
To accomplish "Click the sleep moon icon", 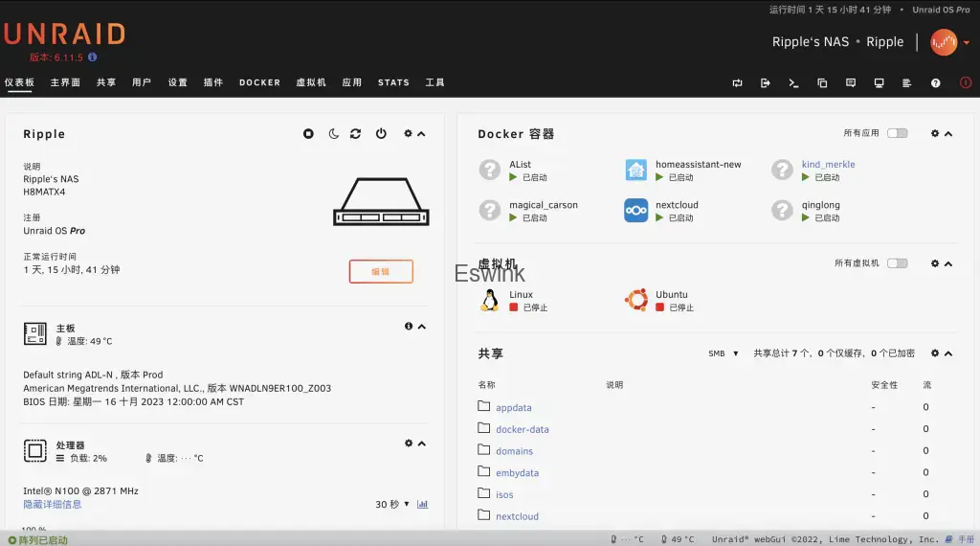I will [334, 134].
